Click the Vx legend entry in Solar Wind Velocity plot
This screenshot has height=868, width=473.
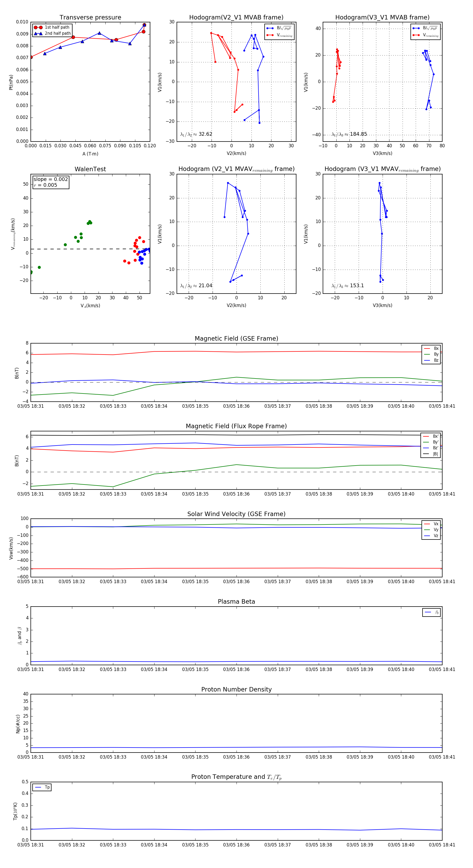pyautogui.click(x=431, y=524)
